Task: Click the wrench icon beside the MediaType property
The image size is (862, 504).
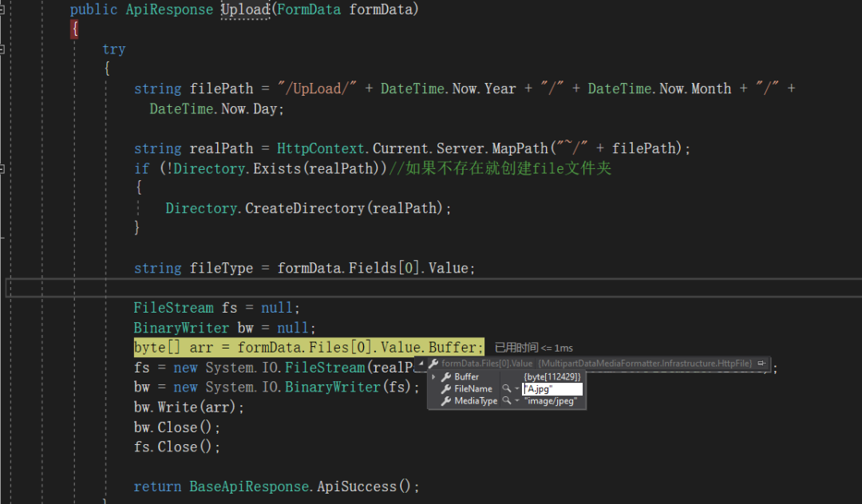Action: 446,401
